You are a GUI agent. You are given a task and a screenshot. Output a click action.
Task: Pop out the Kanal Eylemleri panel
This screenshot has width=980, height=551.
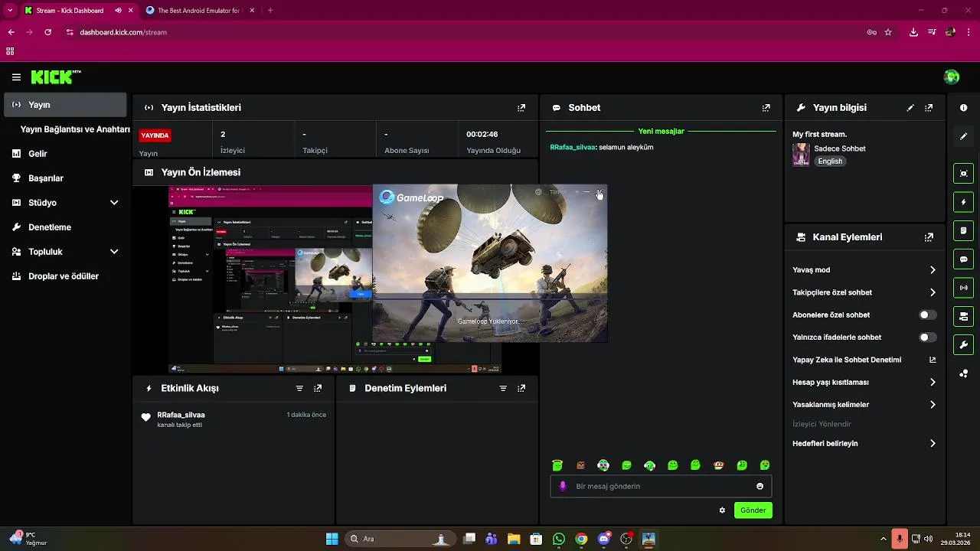click(x=929, y=237)
